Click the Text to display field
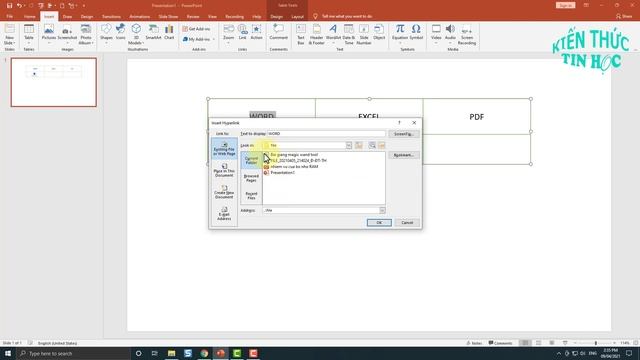The height and width of the screenshot is (360, 640). click(x=326, y=133)
